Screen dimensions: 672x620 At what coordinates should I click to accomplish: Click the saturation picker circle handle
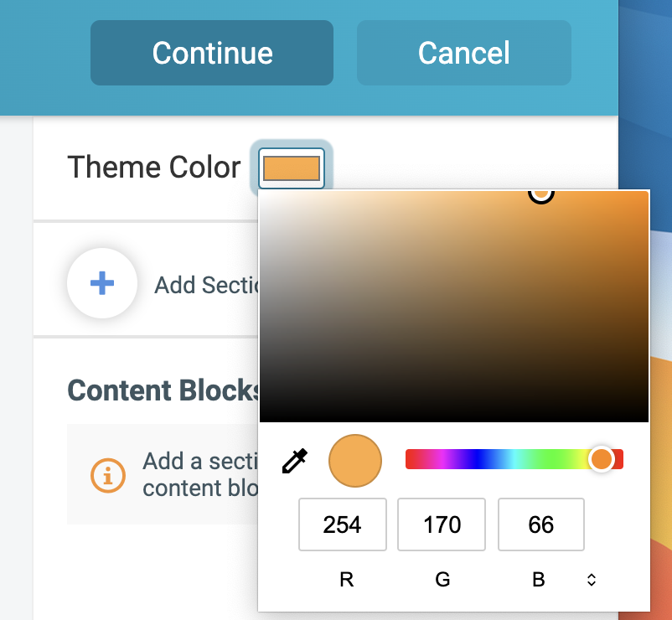541,193
